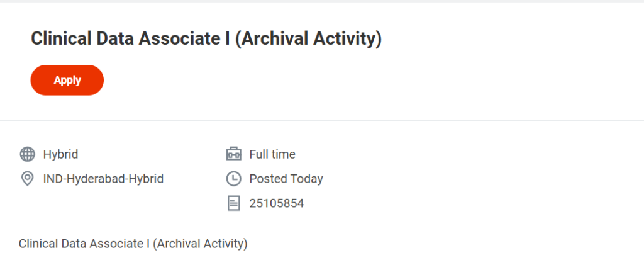Click the location pin icon
Viewport: 644px width, 260px height.
coord(27,179)
